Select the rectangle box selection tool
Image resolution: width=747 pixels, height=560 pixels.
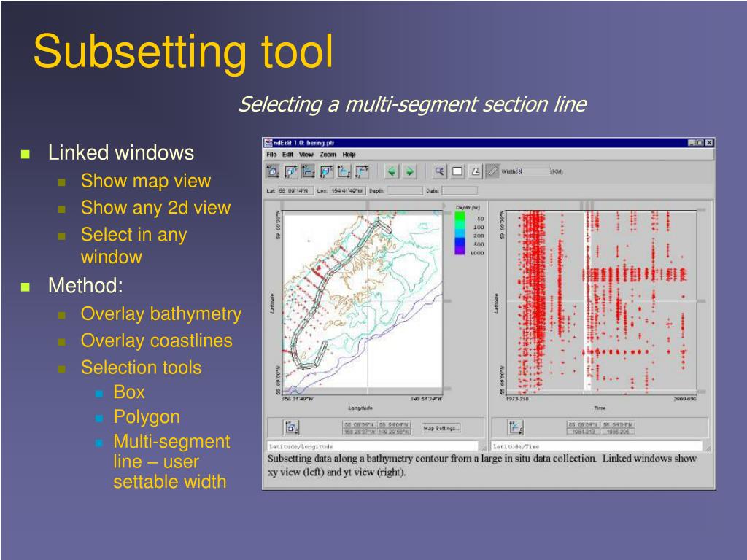(x=457, y=171)
